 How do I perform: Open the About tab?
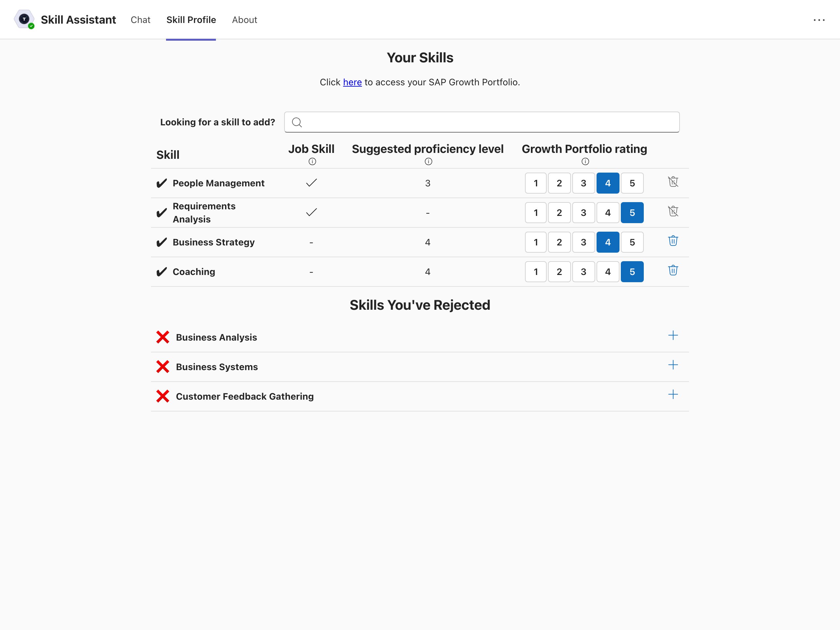(244, 20)
